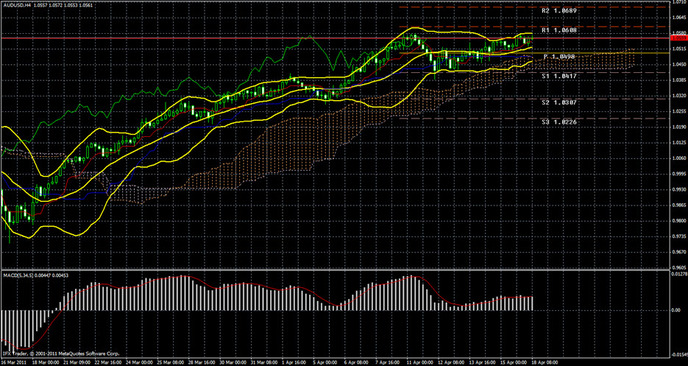
Task: Select the S3 1.0226 support label
Action: (x=559, y=122)
